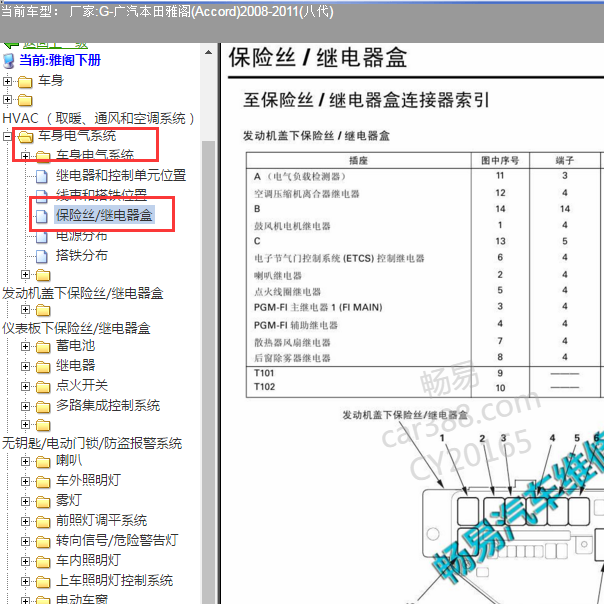Click the HVAC folder icon
Screen dimensions: 604x604
pyautogui.click(x=25, y=100)
